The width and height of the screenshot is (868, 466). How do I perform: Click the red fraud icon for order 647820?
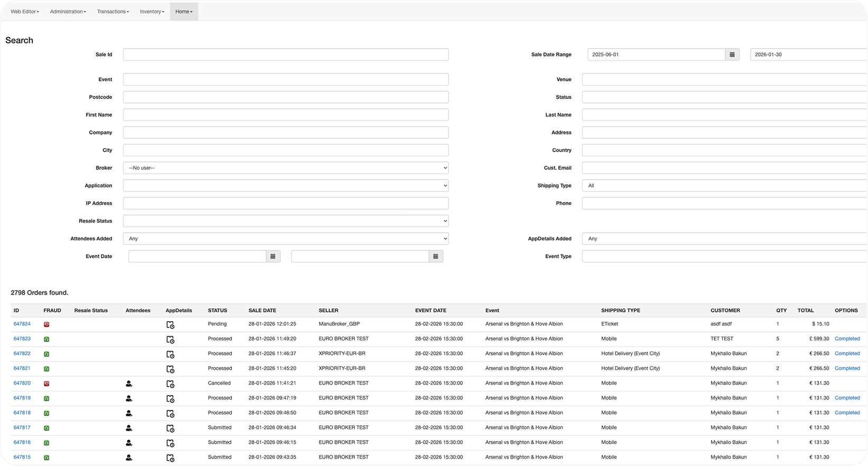tap(46, 384)
